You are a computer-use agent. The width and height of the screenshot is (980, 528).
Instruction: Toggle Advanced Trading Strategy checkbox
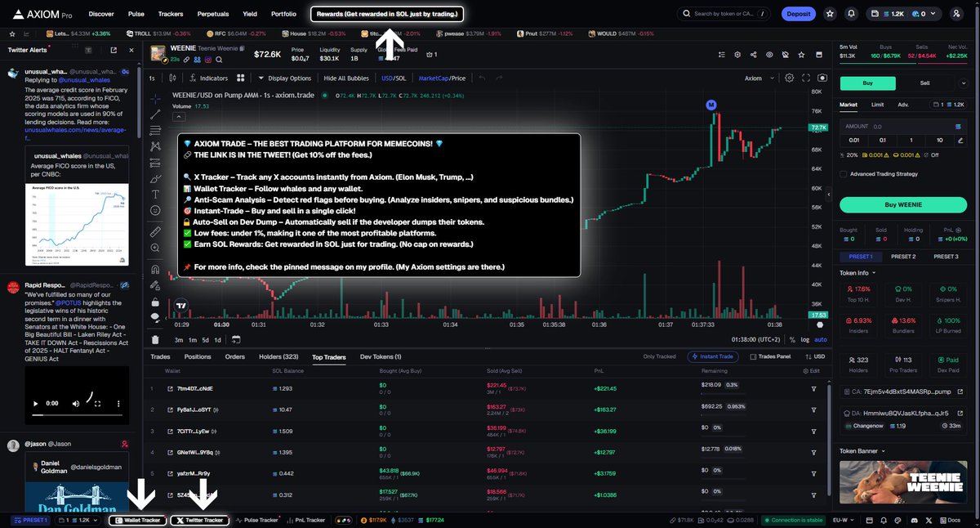pyautogui.click(x=844, y=173)
